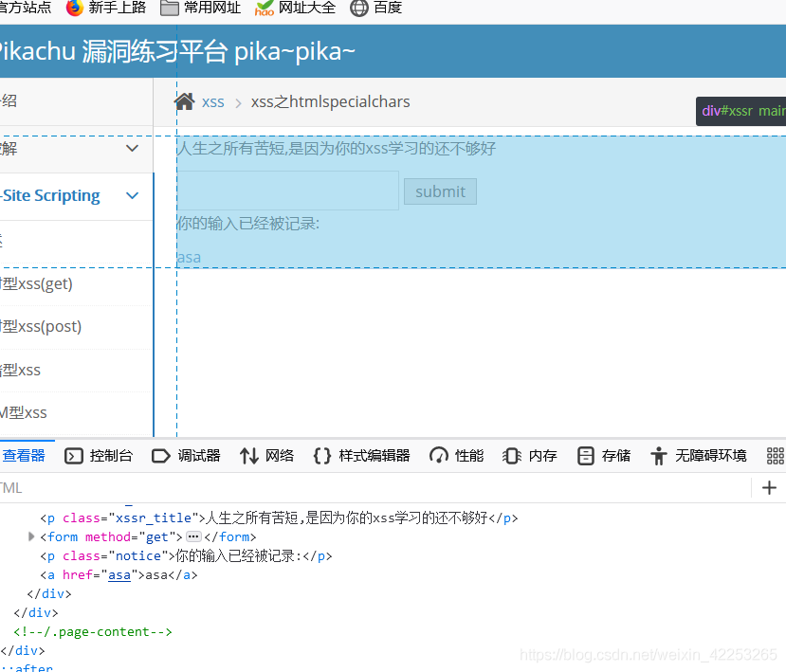This screenshot has height=672, width=786.
Task: Switch to the 性能 tab label
Action: (469, 456)
